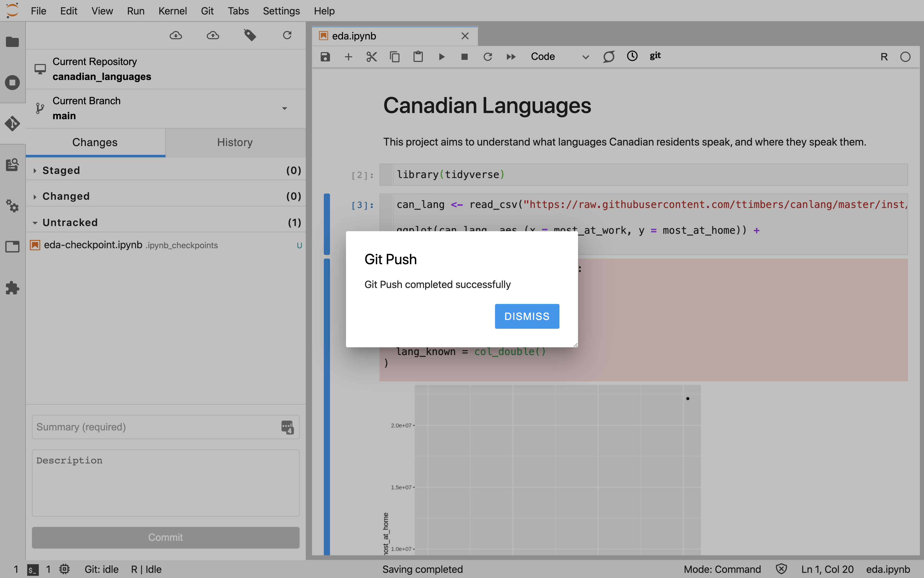Open the Kernel menu

pyautogui.click(x=172, y=11)
